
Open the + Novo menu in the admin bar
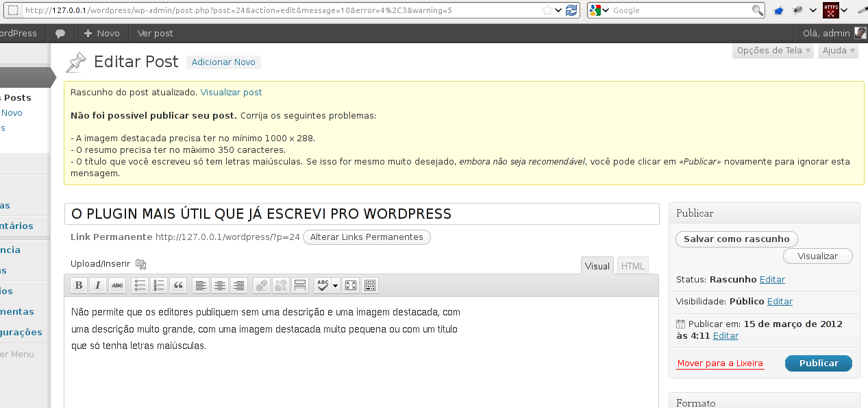101,33
